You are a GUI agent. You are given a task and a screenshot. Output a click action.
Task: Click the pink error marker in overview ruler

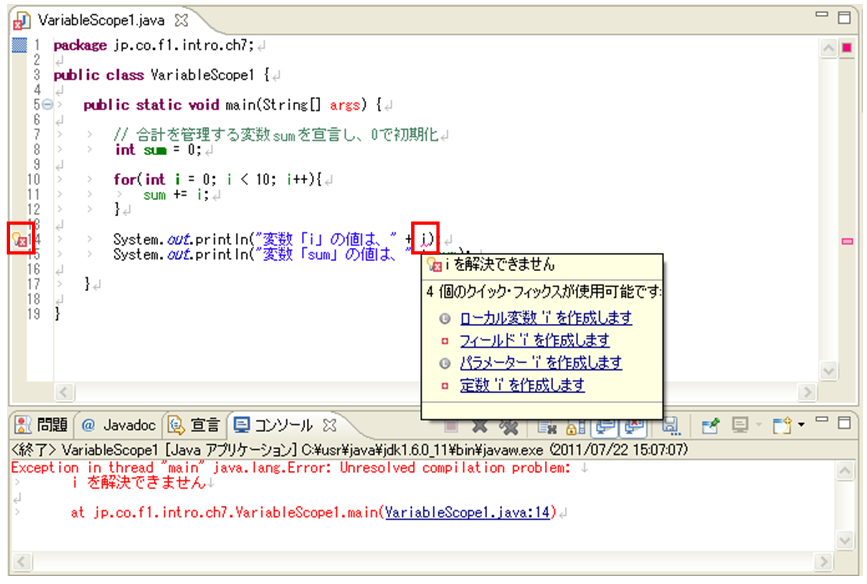click(x=847, y=241)
